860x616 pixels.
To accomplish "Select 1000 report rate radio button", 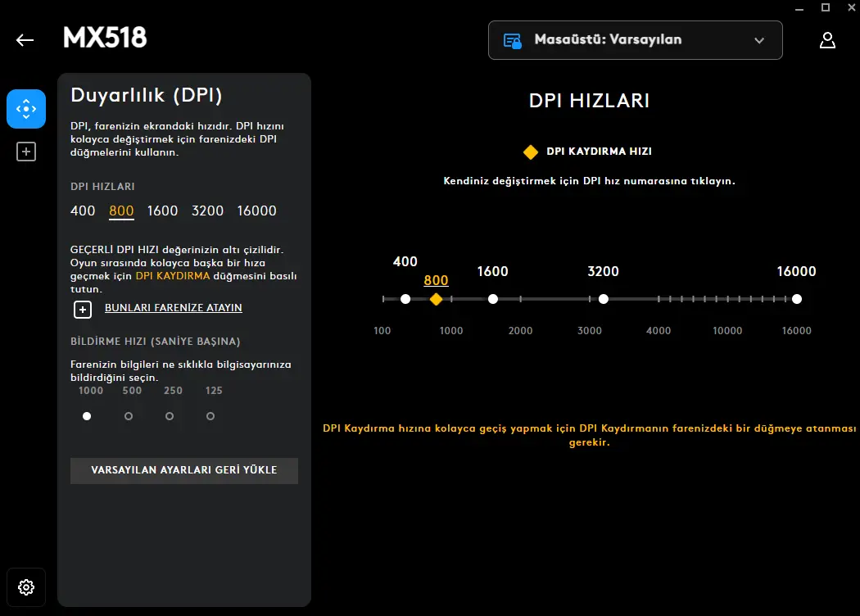I will (x=87, y=416).
